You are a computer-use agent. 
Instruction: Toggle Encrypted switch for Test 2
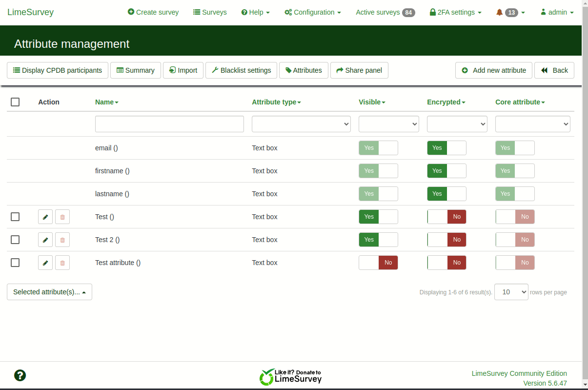tap(446, 240)
